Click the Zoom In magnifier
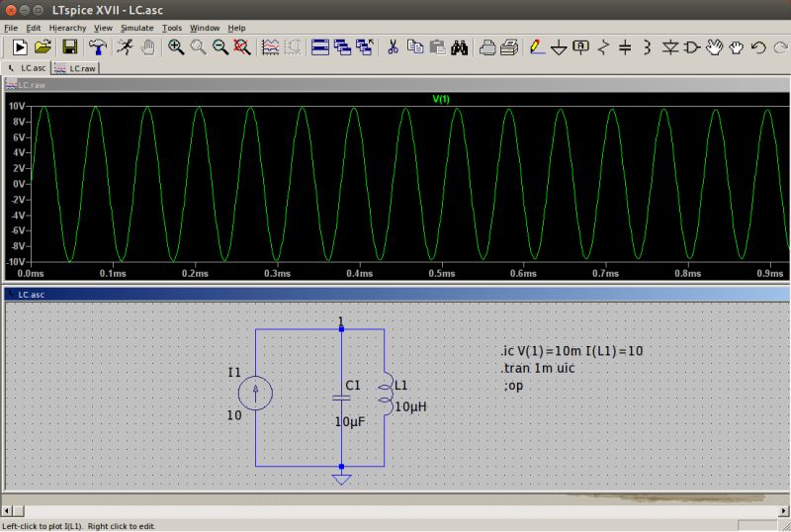Screen dimensions: 791x532 (x=176, y=47)
